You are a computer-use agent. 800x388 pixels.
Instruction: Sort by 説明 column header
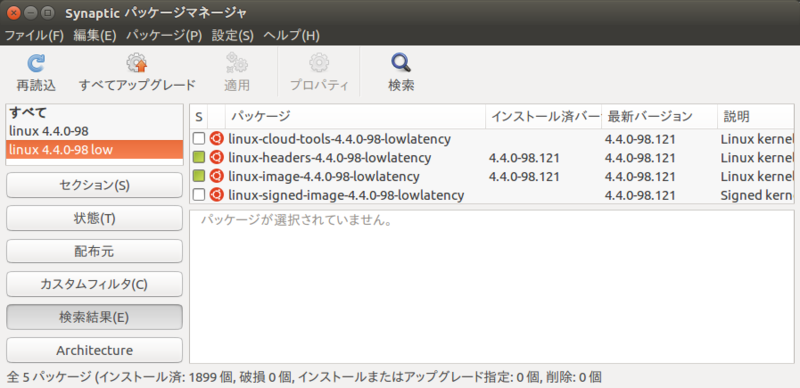[x=756, y=116]
